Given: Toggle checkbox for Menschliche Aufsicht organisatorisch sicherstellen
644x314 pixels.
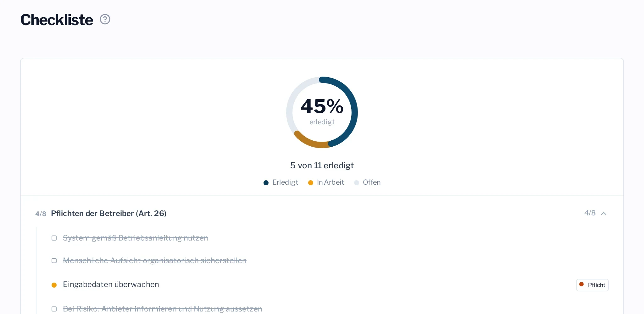Looking at the screenshot, I should (54, 261).
